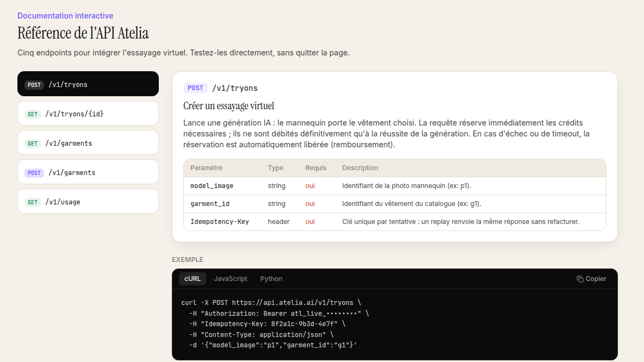Viewport: 644px width, 362px height.
Task: Open the POST /v1/garments endpoint
Action: [88, 172]
